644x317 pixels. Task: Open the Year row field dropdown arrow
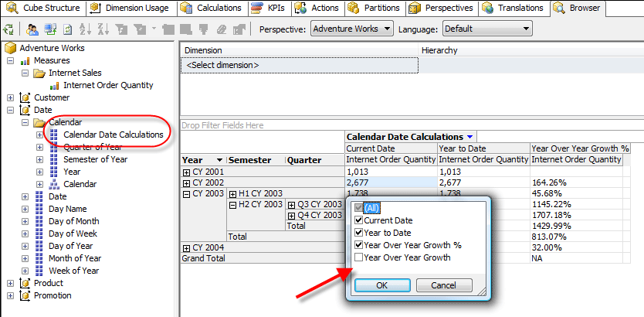pos(220,160)
